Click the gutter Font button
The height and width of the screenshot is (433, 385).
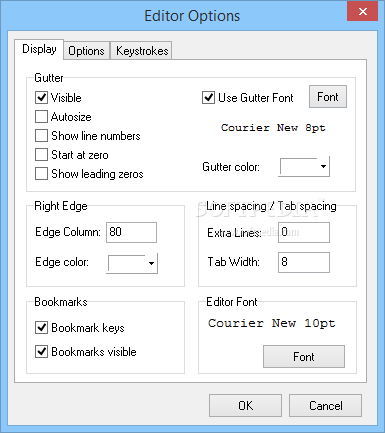point(328,97)
